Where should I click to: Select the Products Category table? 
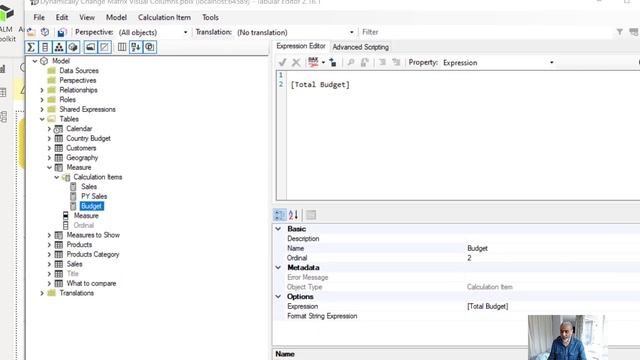coord(93,254)
